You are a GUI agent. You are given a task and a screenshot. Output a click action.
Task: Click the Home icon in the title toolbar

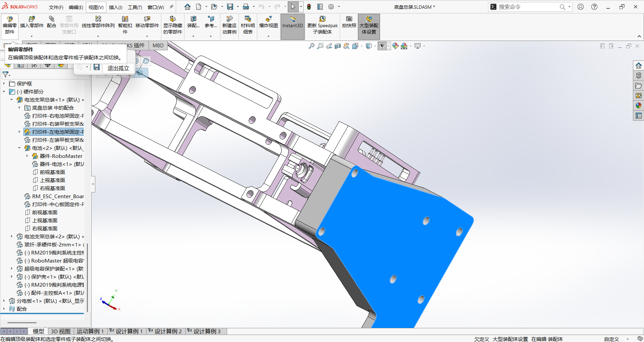(x=187, y=7)
